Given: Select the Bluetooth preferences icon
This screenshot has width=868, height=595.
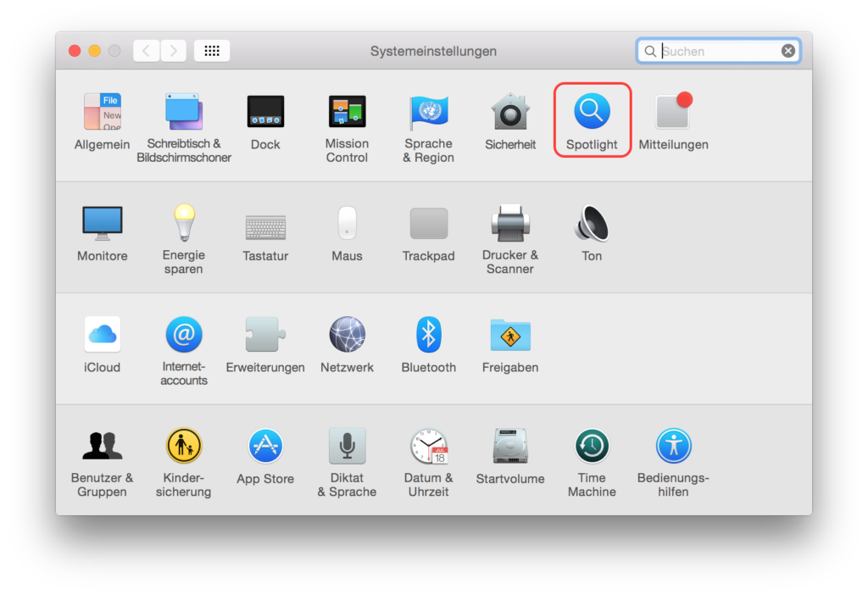Looking at the screenshot, I should coord(428,335).
